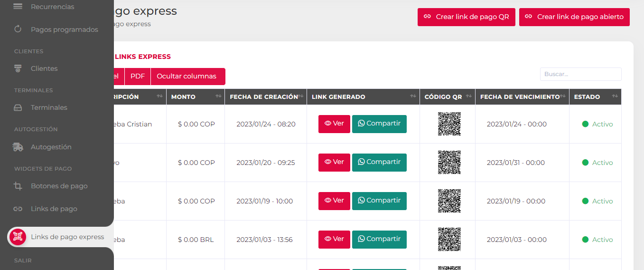Open Clientes via its sidebar icon
Screen dimensions: 644x270
[x=18, y=68]
